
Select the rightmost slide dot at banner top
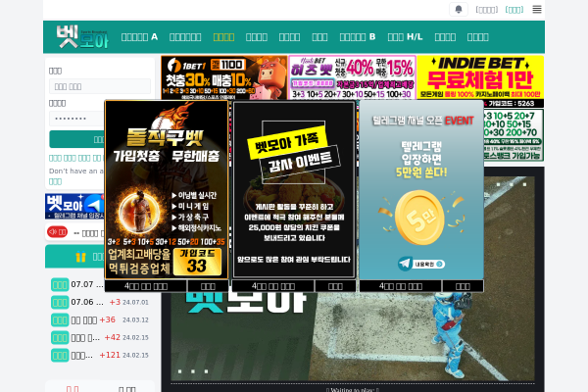click(x=524, y=184)
